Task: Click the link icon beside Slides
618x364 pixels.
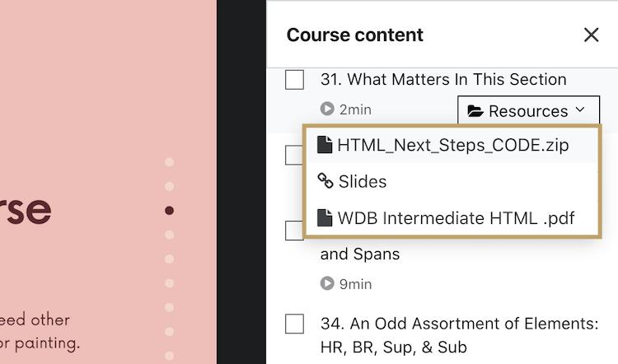Action: coord(325,182)
